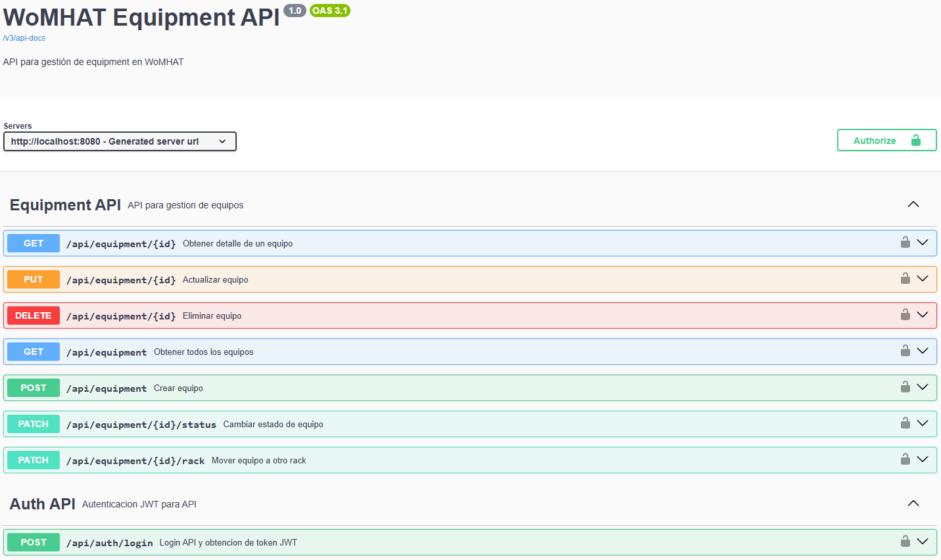Open the Servers dropdown
The image size is (941, 560).
120,141
